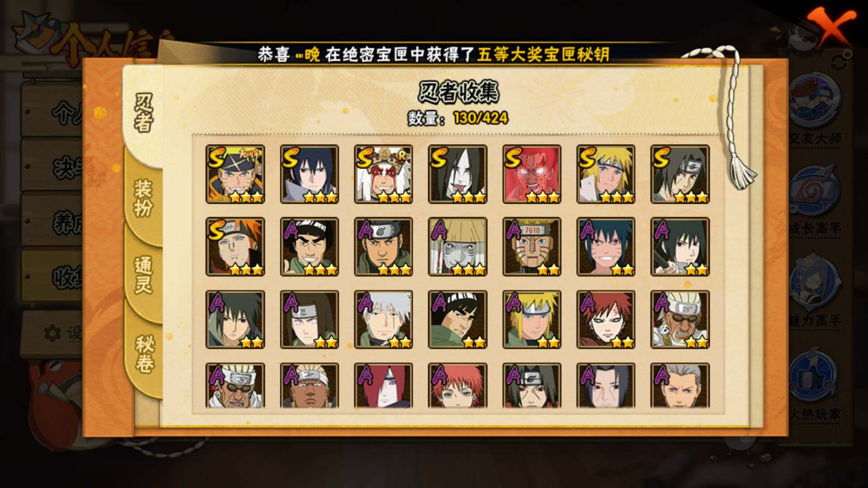This screenshot has height=488, width=868.
Task: Select A-rank Naruto 7610 mask portrait
Action: tap(532, 247)
